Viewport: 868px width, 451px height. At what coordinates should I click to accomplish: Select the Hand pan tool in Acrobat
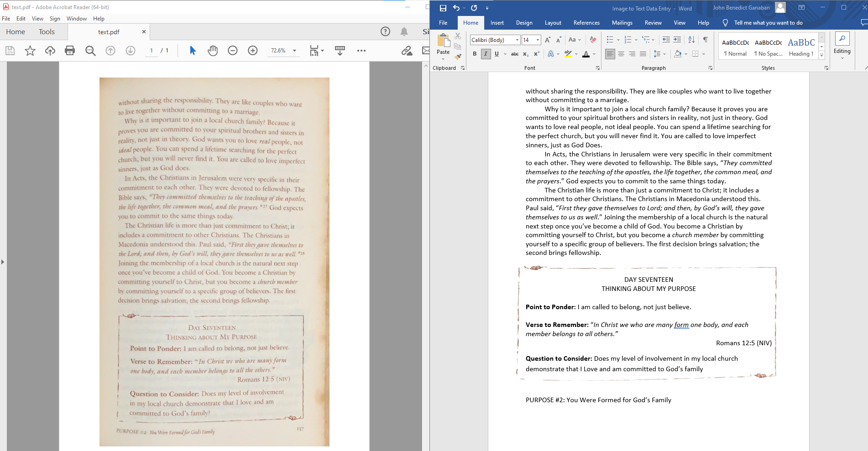(213, 51)
